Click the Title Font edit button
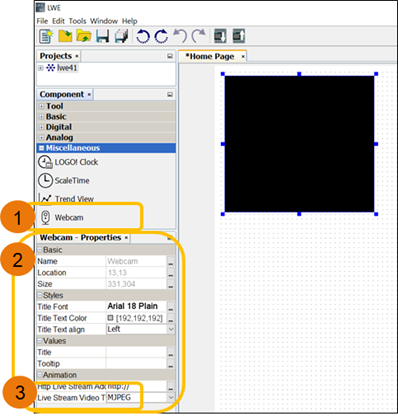 click(x=171, y=307)
